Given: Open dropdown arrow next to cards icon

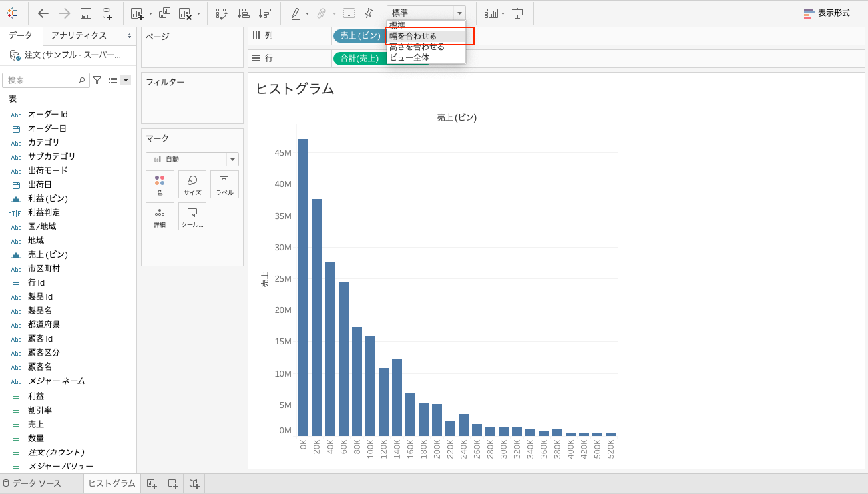Looking at the screenshot, I should (x=503, y=13).
